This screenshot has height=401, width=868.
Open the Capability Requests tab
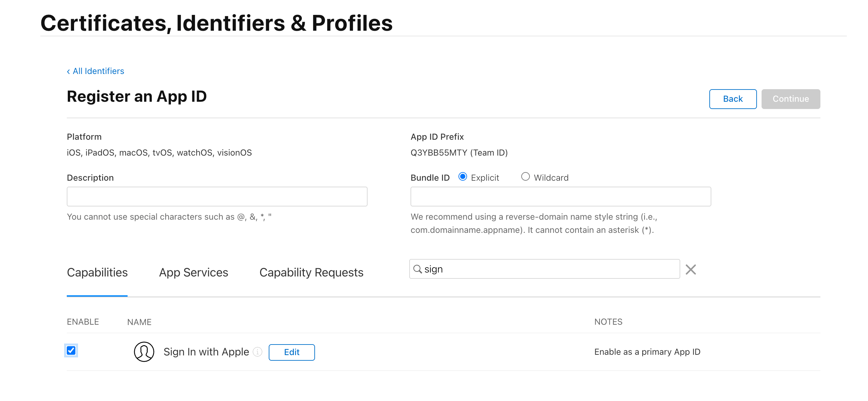(x=311, y=273)
